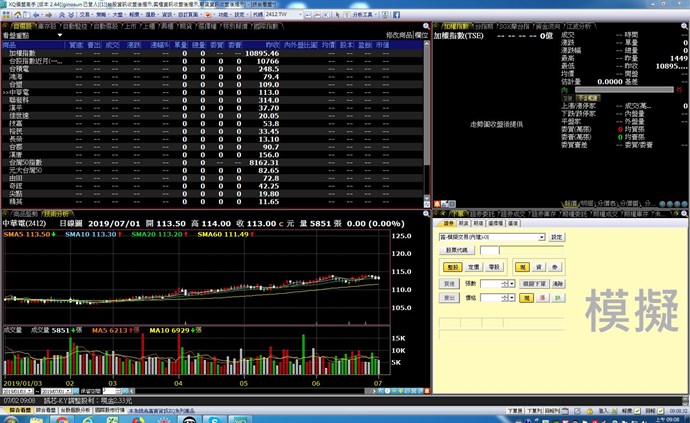The width and height of the screenshot is (690, 423).
Task: Expand the 價格 price dropdown arrow
Action: [512, 298]
